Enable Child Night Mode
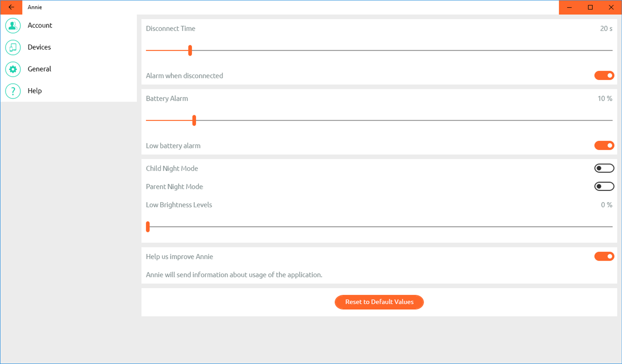The width and height of the screenshot is (622, 364). point(604,169)
